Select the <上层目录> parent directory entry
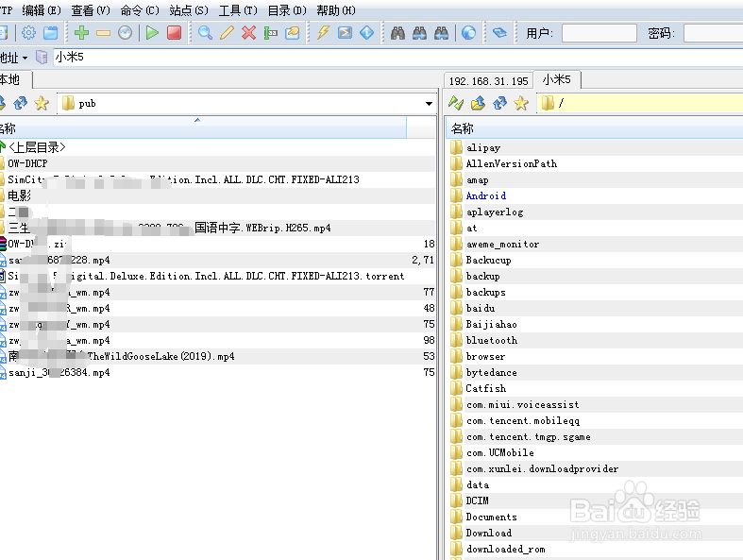 pyautogui.click(x=37, y=147)
